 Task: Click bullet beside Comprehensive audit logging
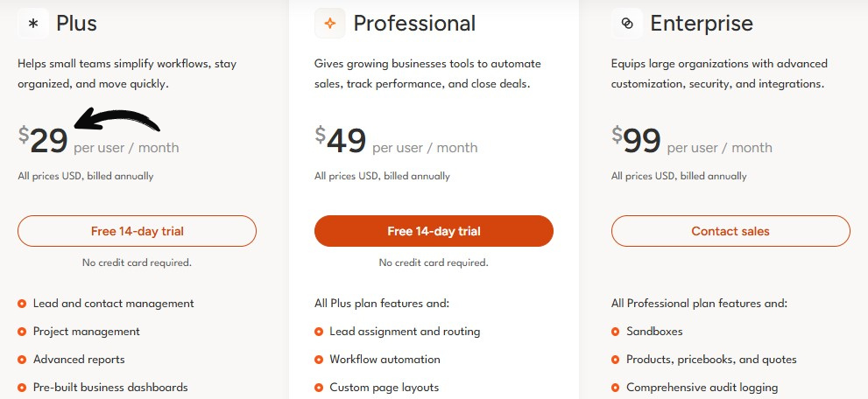point(616,388)
